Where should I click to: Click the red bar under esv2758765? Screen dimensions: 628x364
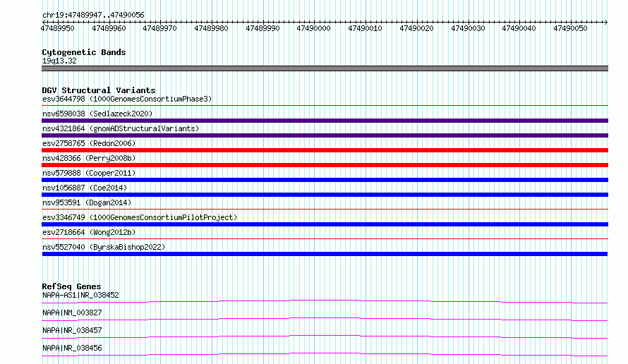tap(325, 150)
